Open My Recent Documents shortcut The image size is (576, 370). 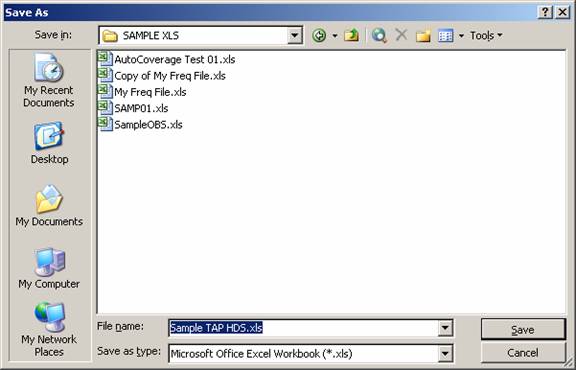coord(49,80)
